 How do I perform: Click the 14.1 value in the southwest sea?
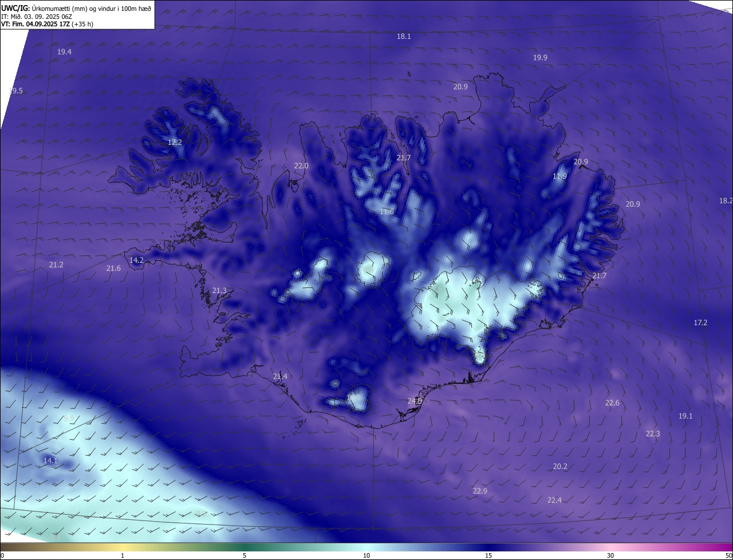pyautogui.click(x=50, y=460)
